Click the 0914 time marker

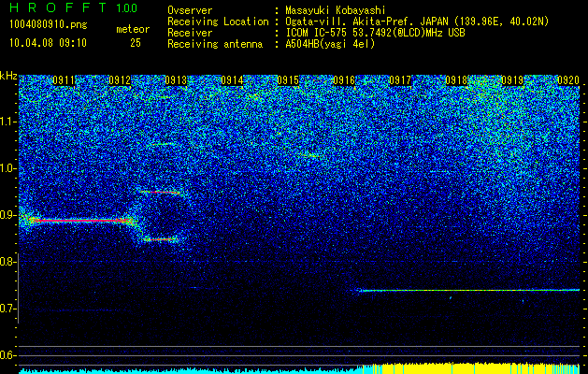click(x=232, y=80)
